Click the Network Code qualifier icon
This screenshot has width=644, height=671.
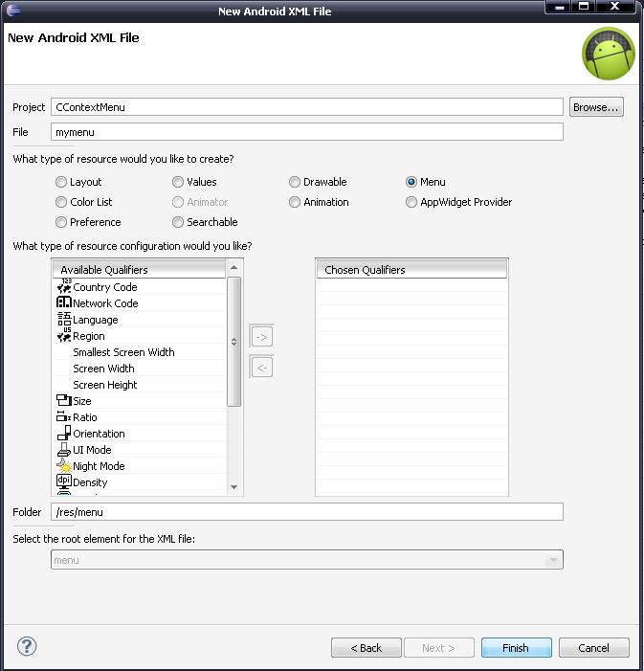[x=64, y=302]
